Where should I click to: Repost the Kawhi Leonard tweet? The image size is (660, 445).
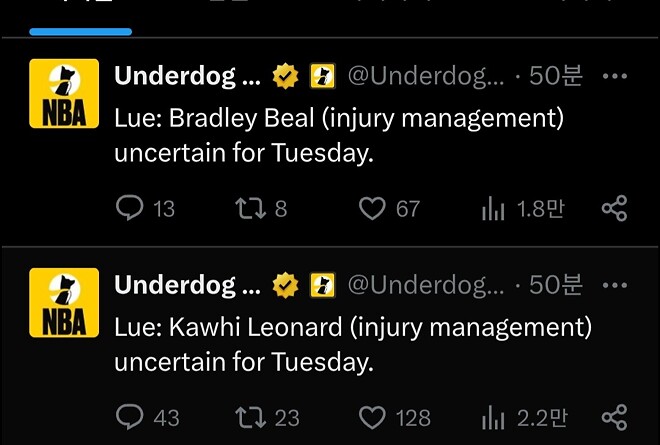[246, 417]
